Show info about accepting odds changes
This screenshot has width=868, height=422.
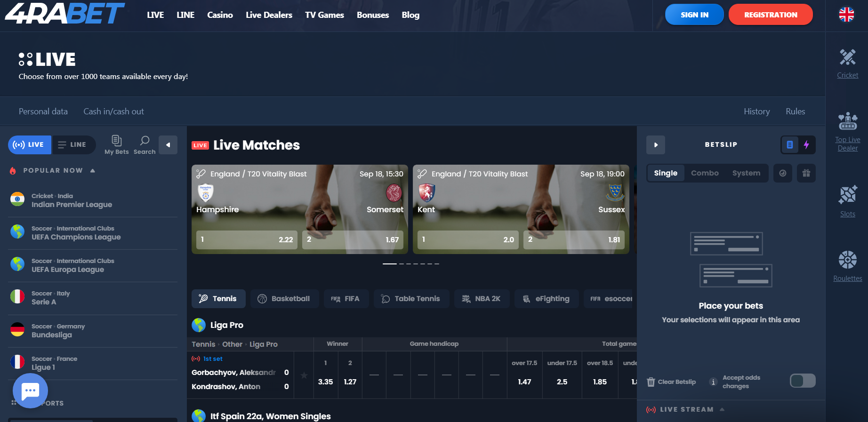coord(713,382)
